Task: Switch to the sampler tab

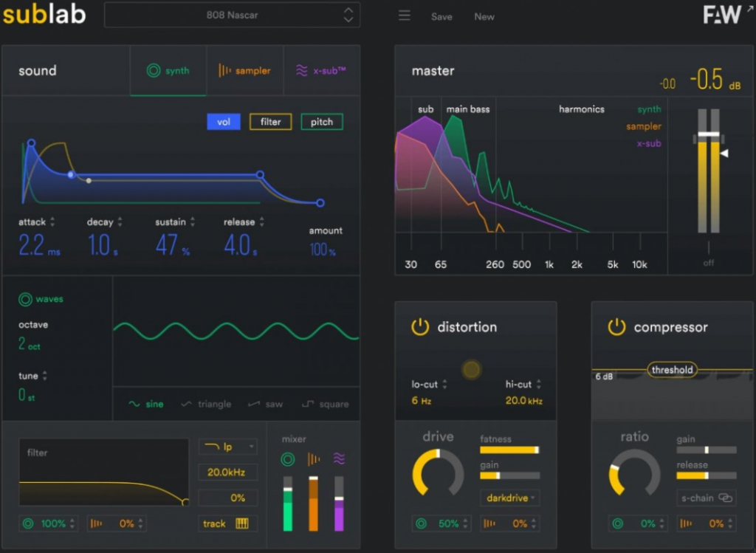Action: (245, 70)
